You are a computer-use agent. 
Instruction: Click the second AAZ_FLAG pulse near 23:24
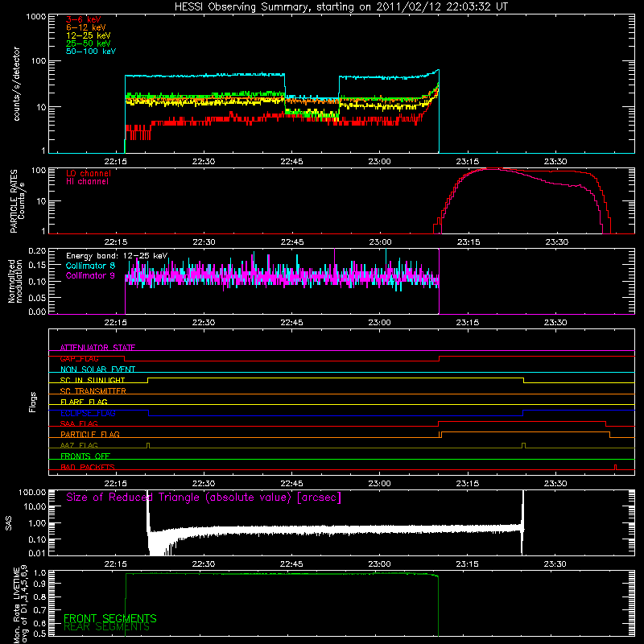click(524, 446)
